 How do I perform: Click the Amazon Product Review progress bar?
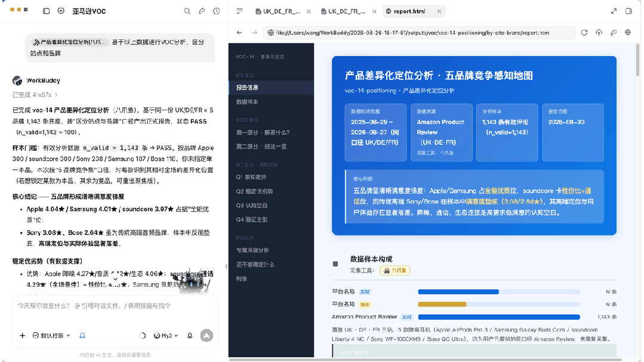(498, 317)
